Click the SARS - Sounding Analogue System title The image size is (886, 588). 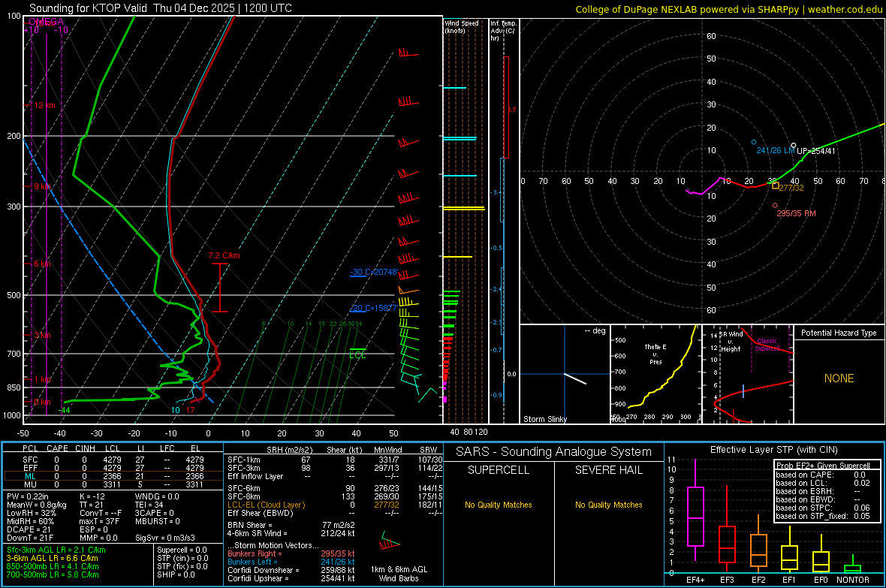coord(554,451)
